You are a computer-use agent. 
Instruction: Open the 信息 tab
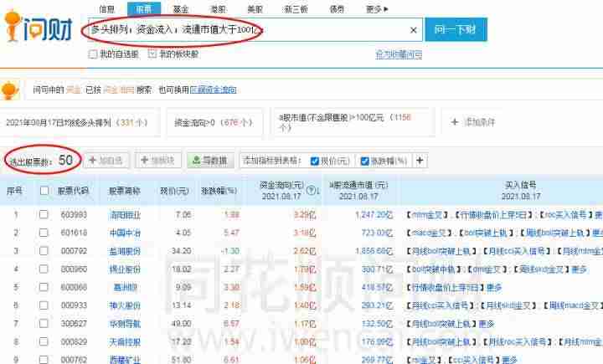pos(106,9)
